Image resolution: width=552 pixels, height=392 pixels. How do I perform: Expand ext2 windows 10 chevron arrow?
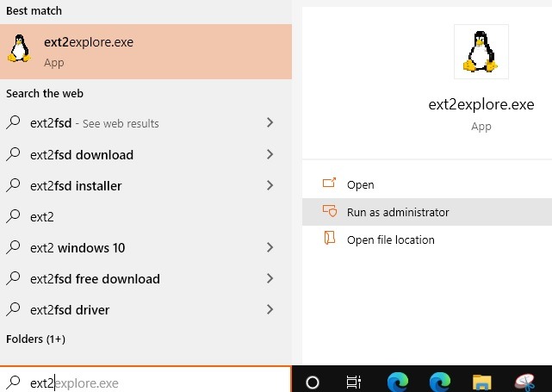[x=270, y=247]
